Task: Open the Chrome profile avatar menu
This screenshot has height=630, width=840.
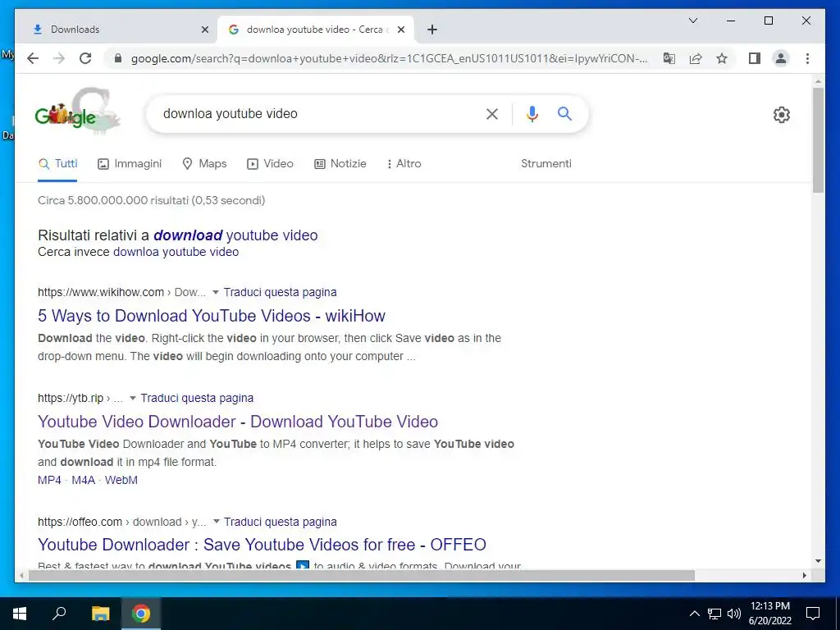Action: coord(781,58)
